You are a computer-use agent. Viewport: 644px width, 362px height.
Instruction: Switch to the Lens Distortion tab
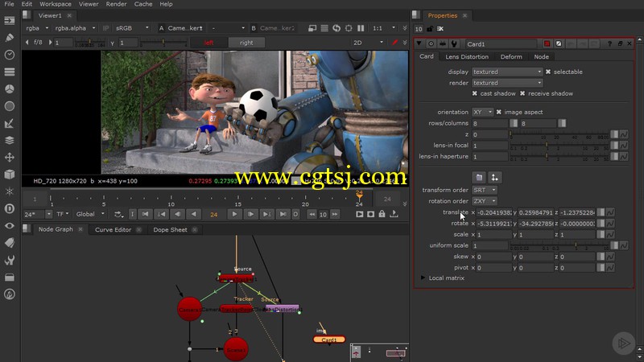(x=467, y=56)
